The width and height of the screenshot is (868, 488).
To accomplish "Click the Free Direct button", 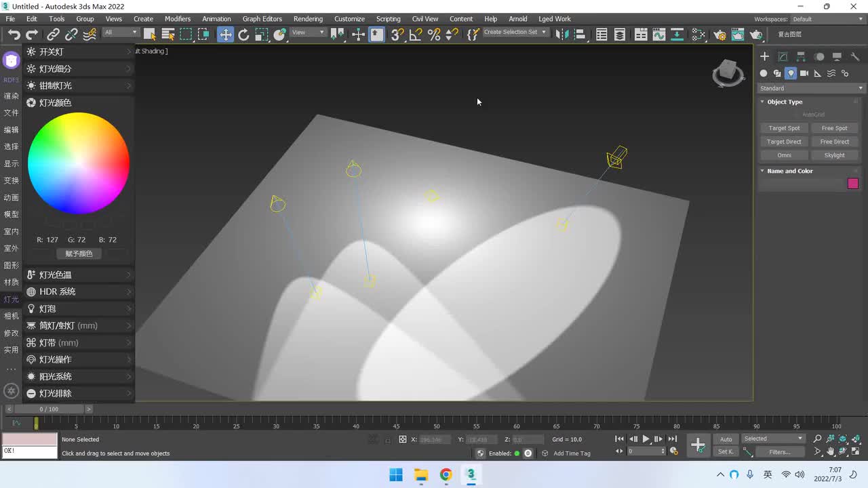I will (x=834, y=142).
